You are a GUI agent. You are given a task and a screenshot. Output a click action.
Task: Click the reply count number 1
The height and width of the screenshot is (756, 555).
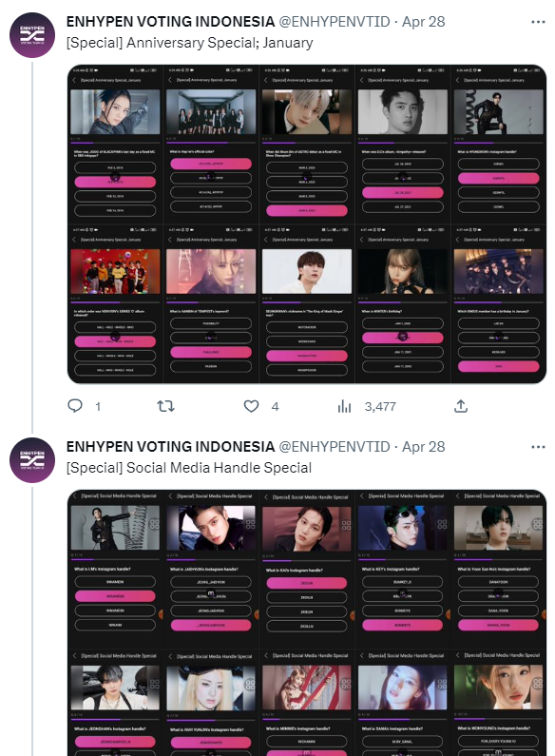(x=98, y=406)
